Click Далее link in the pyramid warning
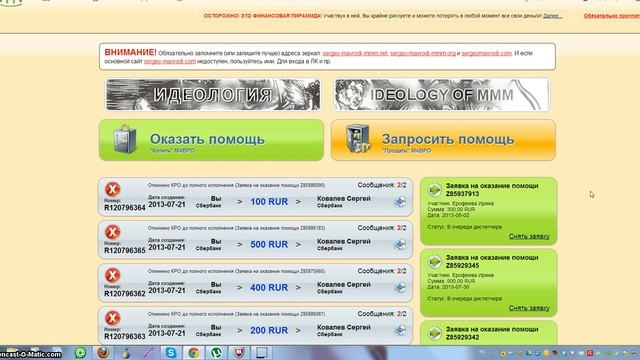 point(553,16)
